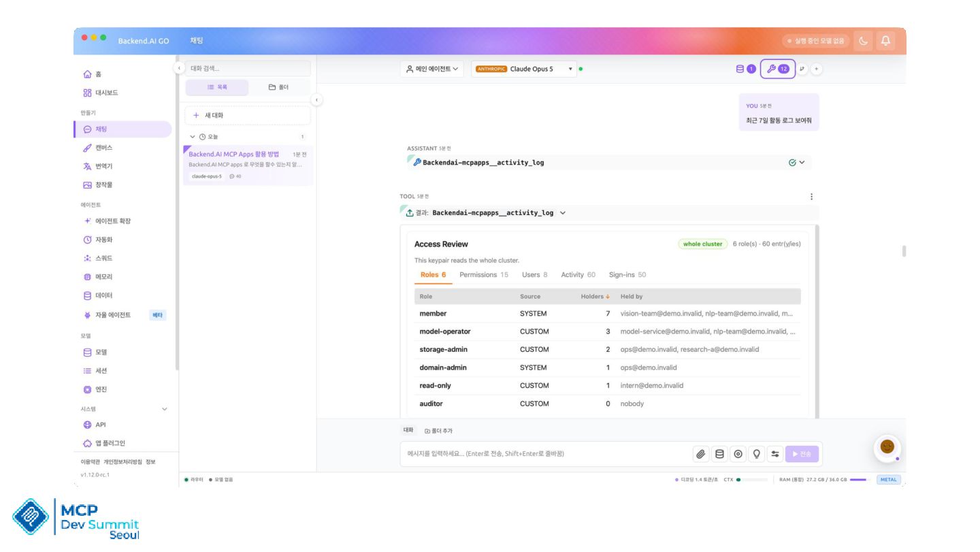
Task: Expand 시스템 section chevron
Action: (164, 409)
